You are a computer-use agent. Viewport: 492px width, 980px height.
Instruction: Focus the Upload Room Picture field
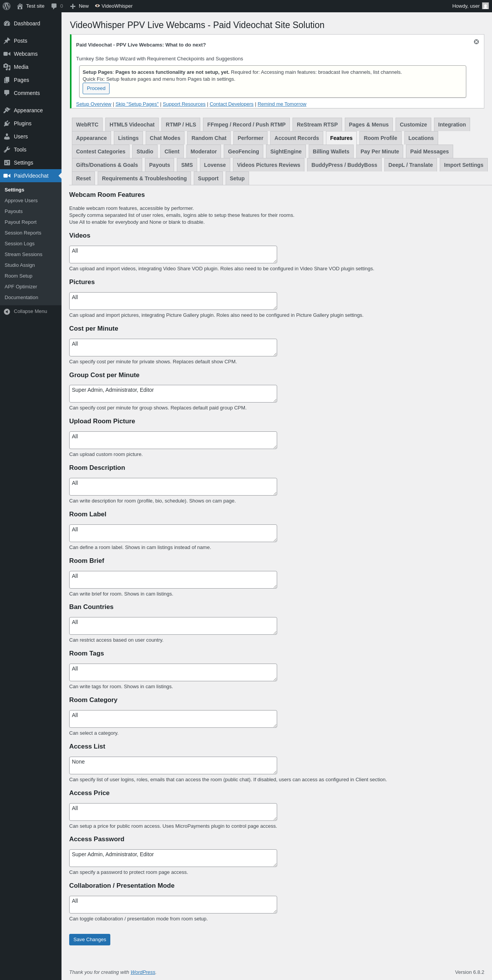(x=173, y=440)
